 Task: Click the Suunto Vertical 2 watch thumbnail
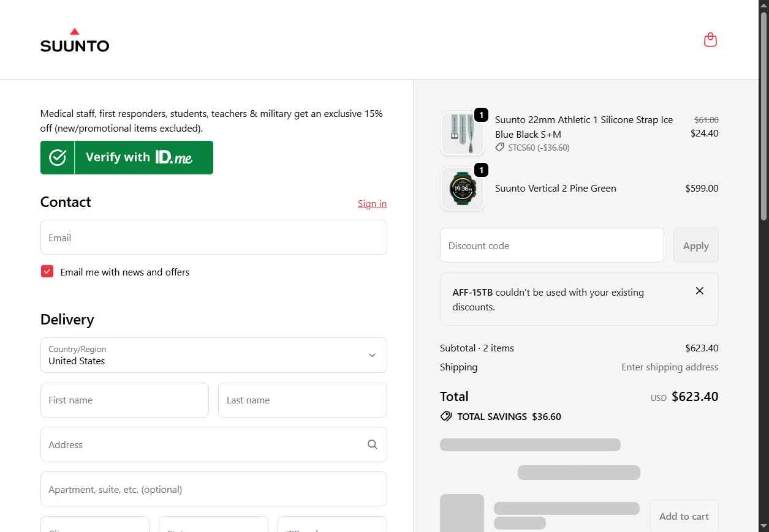tap(463, 189)
